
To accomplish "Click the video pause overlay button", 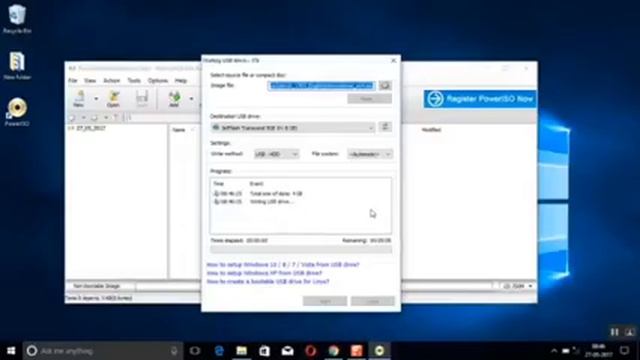I will click(614, 332).
